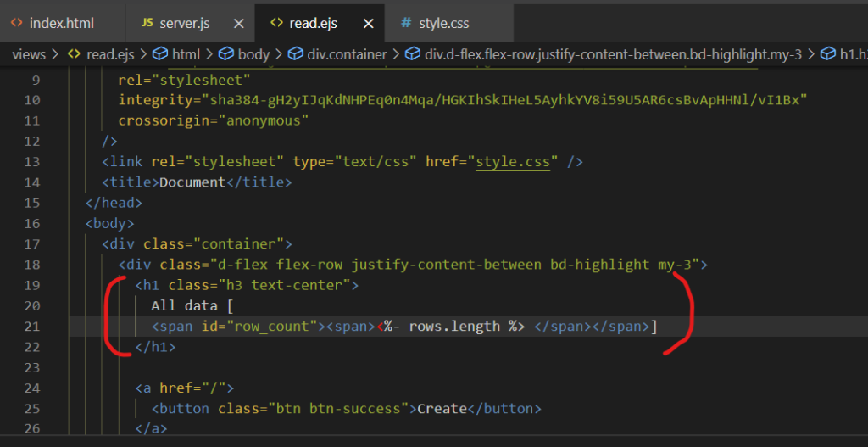This screenshot has height=447, width=868.
Task: Close the server.js tab
Action: pos(238,23)
